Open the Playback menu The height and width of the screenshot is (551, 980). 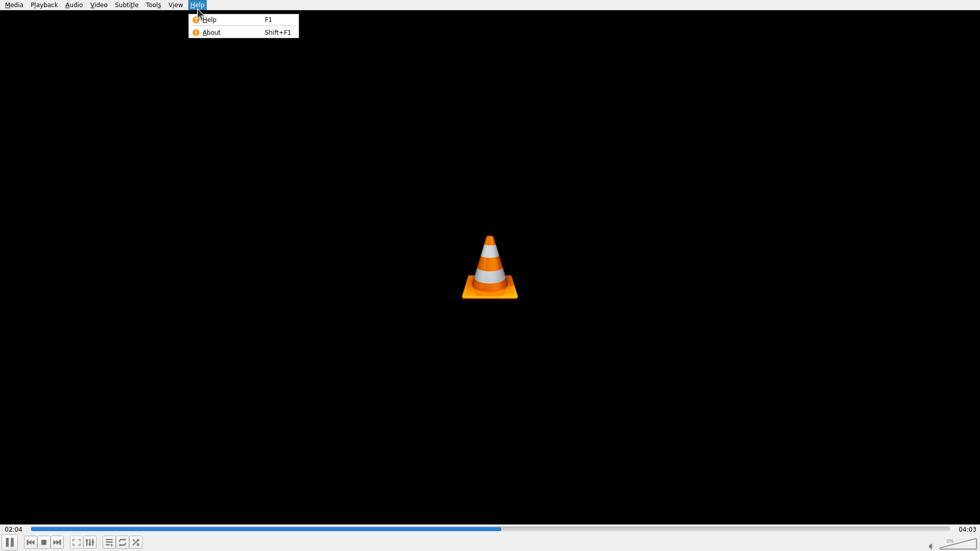pyautogui.click(x=44, y=5)
